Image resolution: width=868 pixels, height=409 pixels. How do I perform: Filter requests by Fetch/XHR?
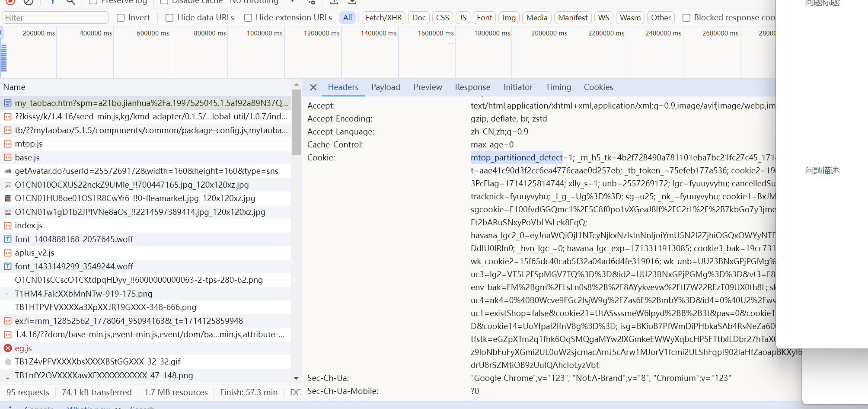tap(383, 18)
